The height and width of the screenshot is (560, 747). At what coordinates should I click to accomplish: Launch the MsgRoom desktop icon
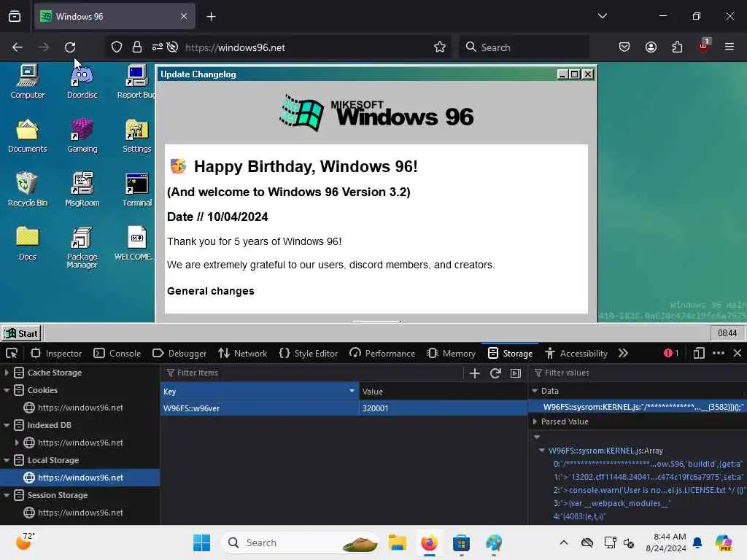click(x=82, y=190)
